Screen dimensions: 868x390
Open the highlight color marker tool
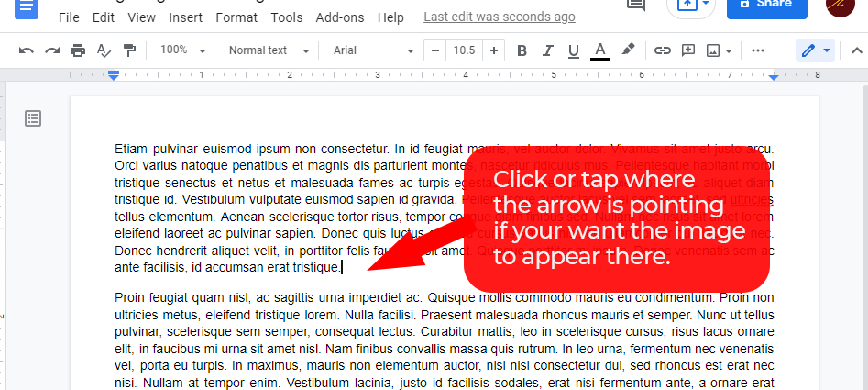click(627, 50)
